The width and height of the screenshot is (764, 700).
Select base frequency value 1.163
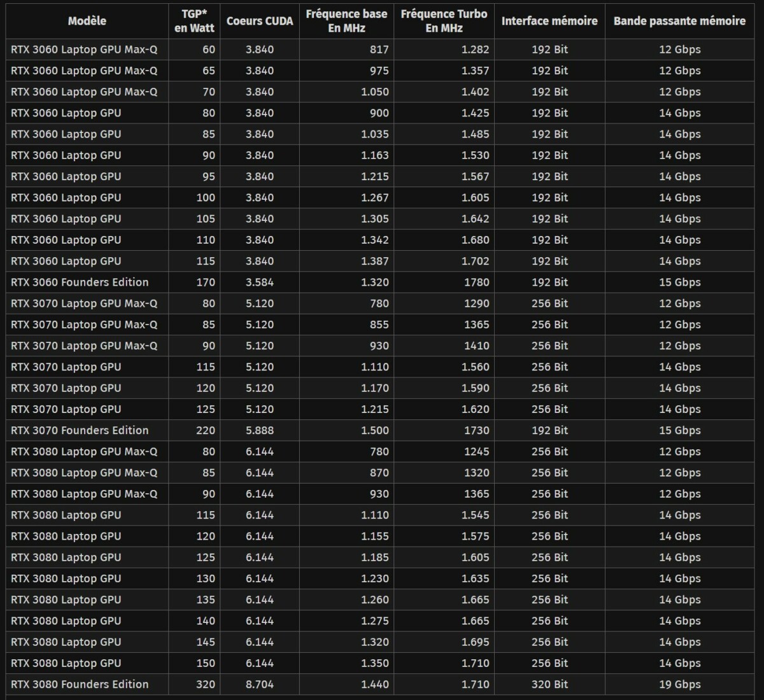[375, 155]
